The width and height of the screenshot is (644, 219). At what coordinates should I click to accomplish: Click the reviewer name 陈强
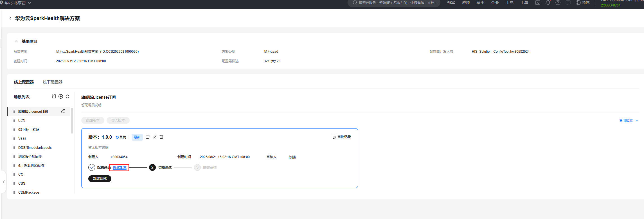292,157
